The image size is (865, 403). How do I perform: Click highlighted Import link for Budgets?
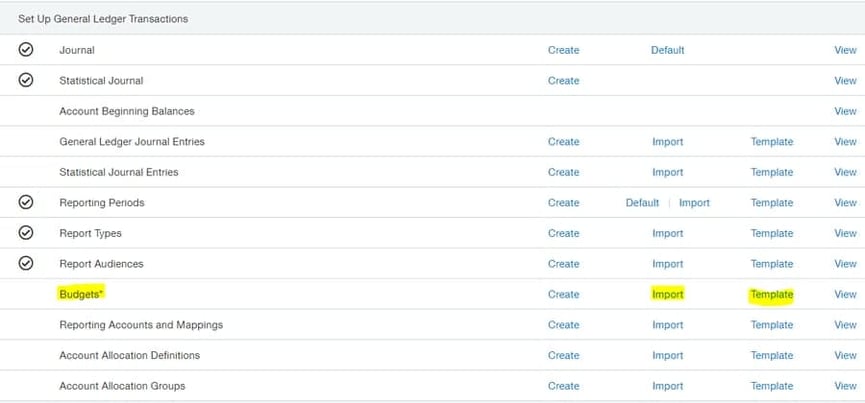(x=667, y=294)
